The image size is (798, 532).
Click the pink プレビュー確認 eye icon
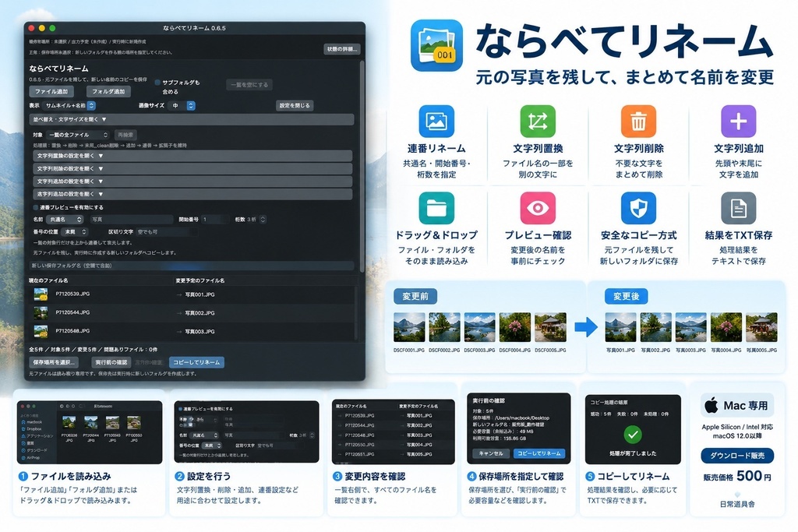click(x=538, y=207)
